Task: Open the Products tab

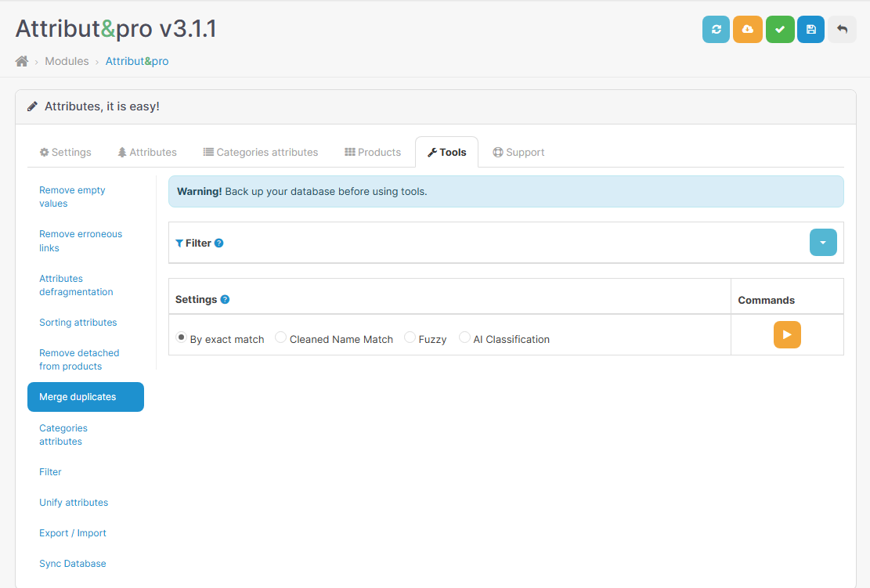Action: (373, 152)
